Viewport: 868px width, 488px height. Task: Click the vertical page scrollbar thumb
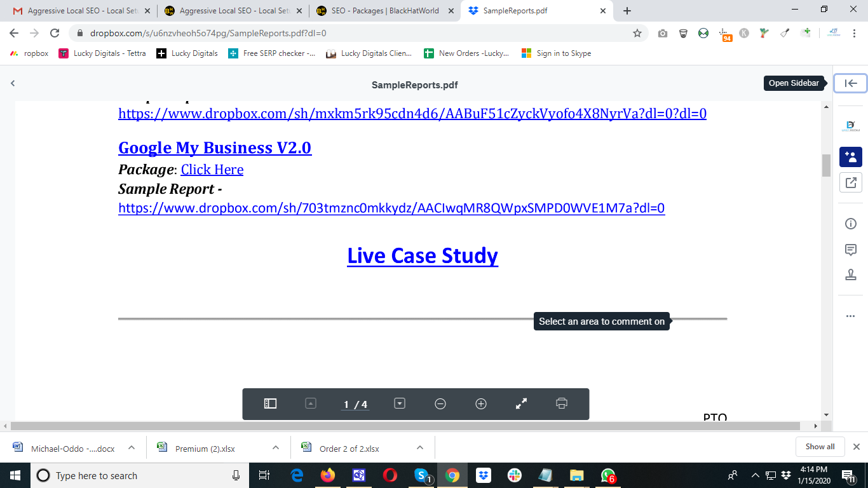[826, 165]
